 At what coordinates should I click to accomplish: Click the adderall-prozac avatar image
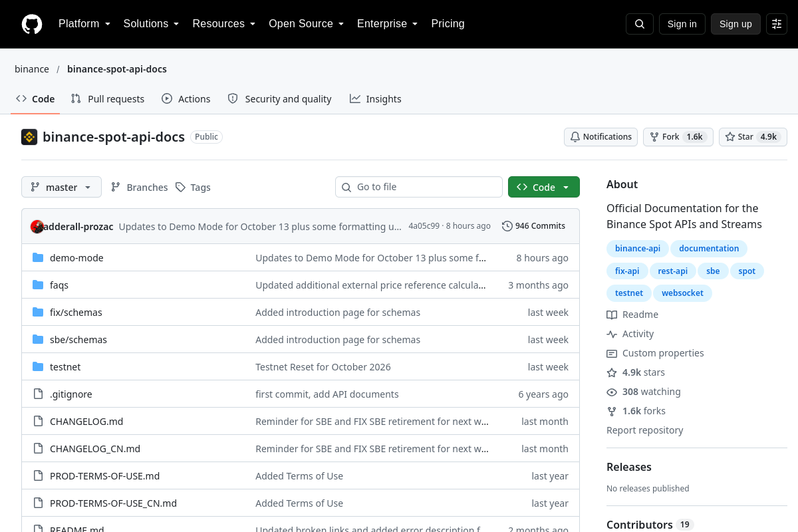[37, 226]
